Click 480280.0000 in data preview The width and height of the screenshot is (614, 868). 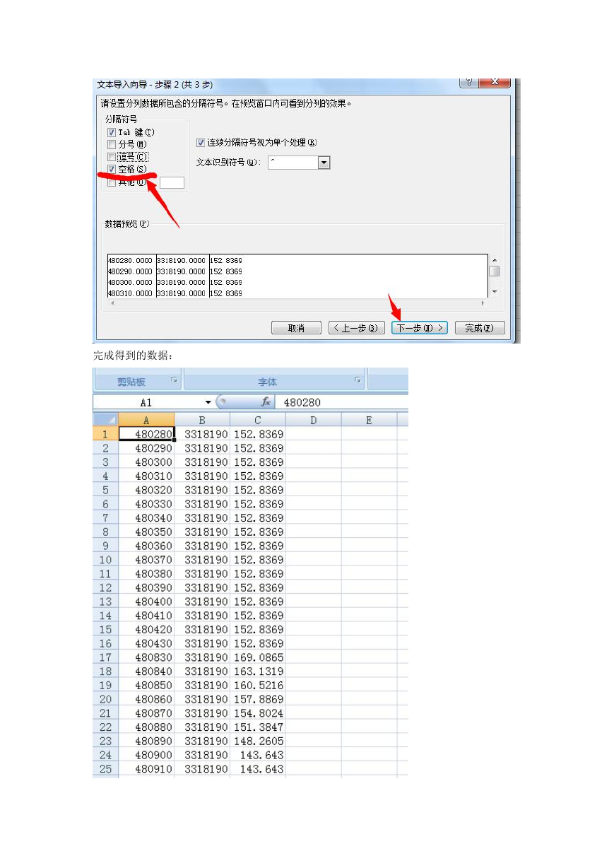pyautogui.click(x=130, y=260)
